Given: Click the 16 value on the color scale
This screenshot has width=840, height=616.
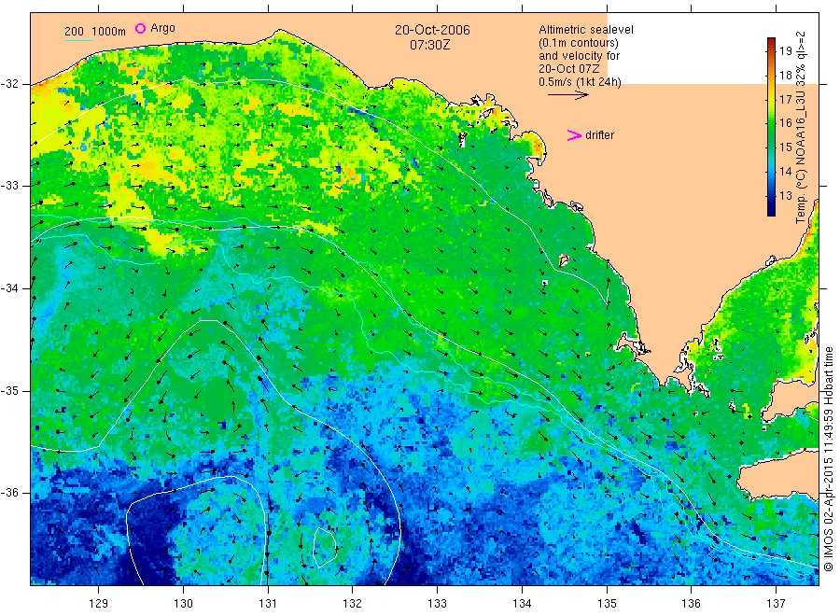Looking at the screenshot, I should pos(785,122).
